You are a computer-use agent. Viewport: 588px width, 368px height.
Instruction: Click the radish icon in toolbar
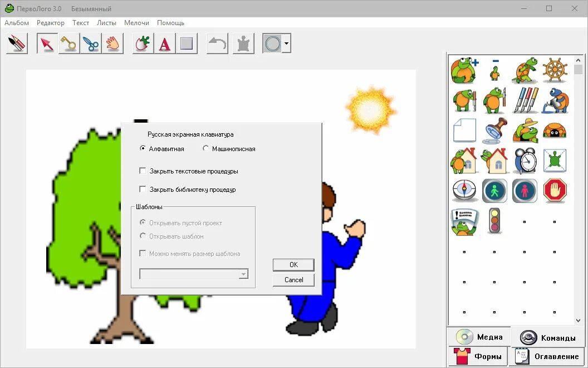click(x=143, y=43)
